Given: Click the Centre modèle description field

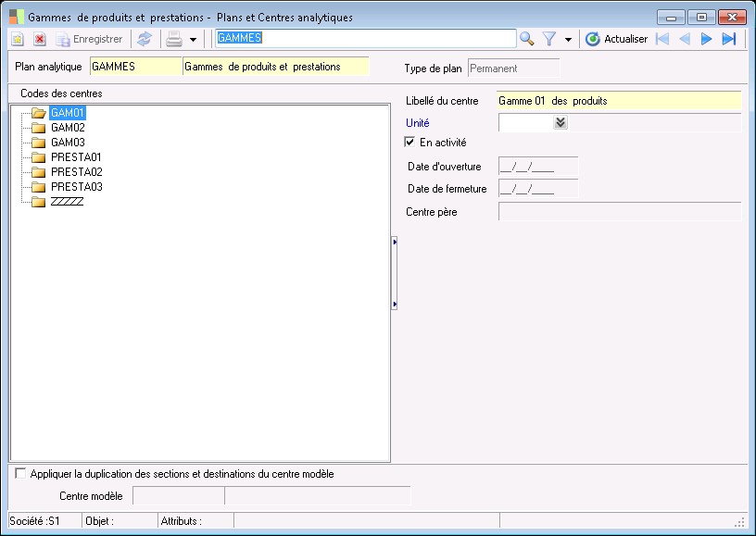Looking at the screenshot, I should point(318,495).
